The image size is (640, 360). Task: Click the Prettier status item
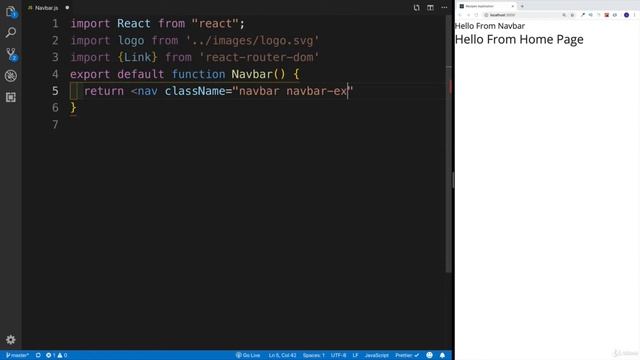pyautogui.click(x=407, y=355)
